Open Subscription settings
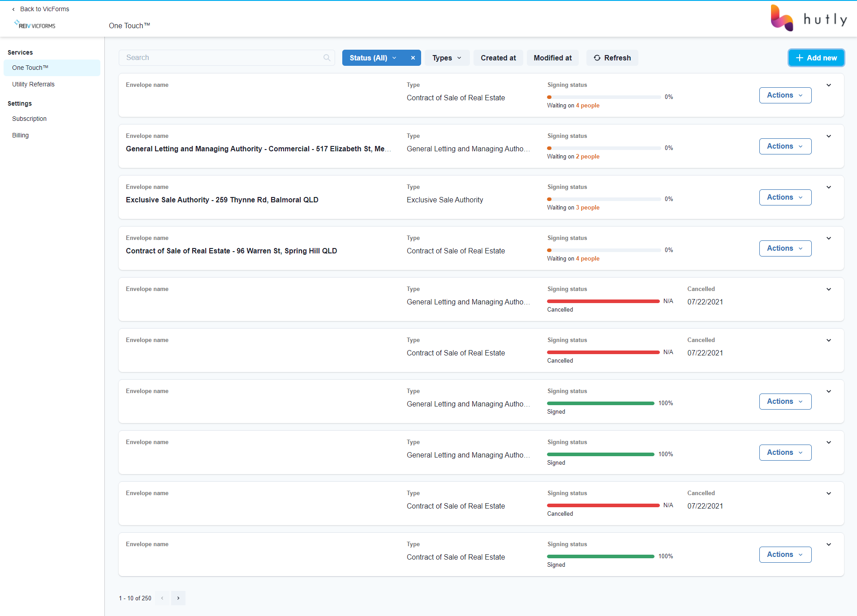The image size is (857, 616). click(29, 119)
